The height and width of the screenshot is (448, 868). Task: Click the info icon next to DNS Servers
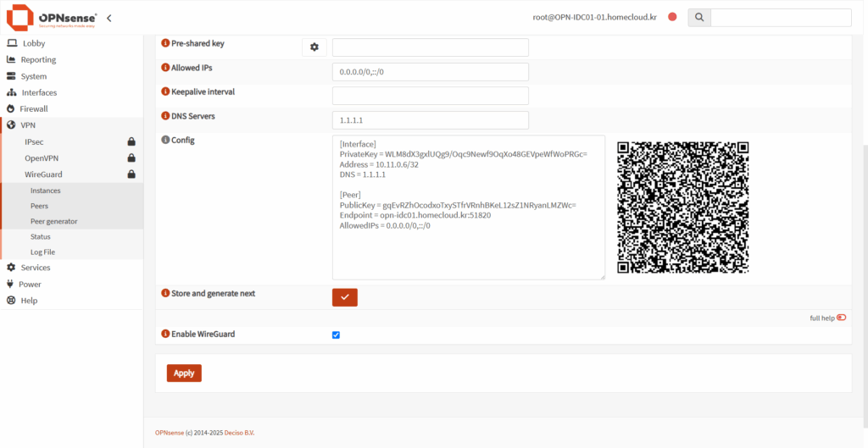point(165,116)
